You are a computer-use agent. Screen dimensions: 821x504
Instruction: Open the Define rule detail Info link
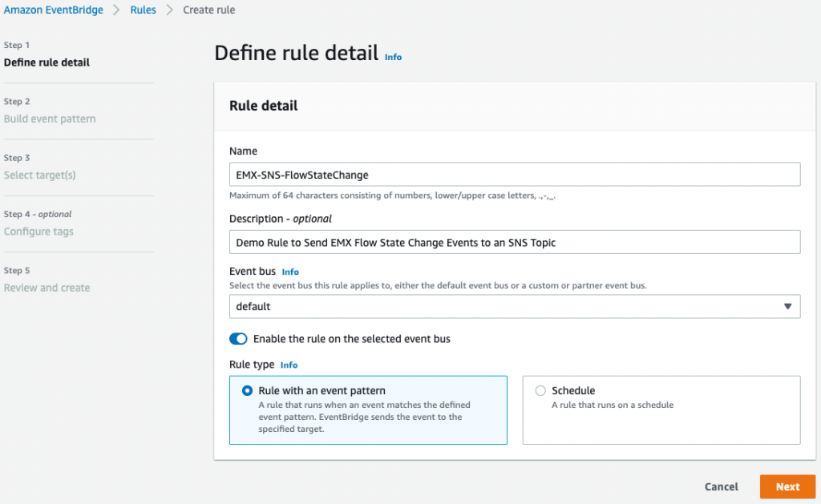tap(393, 57)
